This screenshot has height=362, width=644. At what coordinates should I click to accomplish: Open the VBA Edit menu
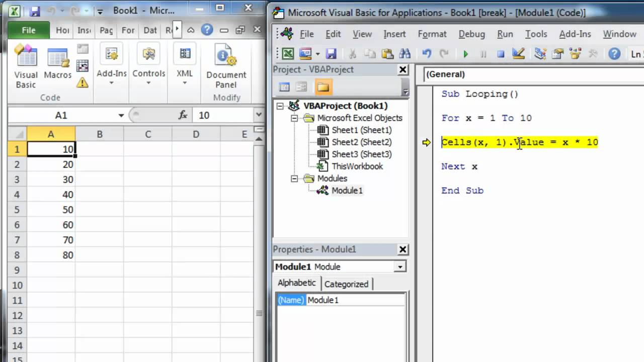[x=333, y=34]
